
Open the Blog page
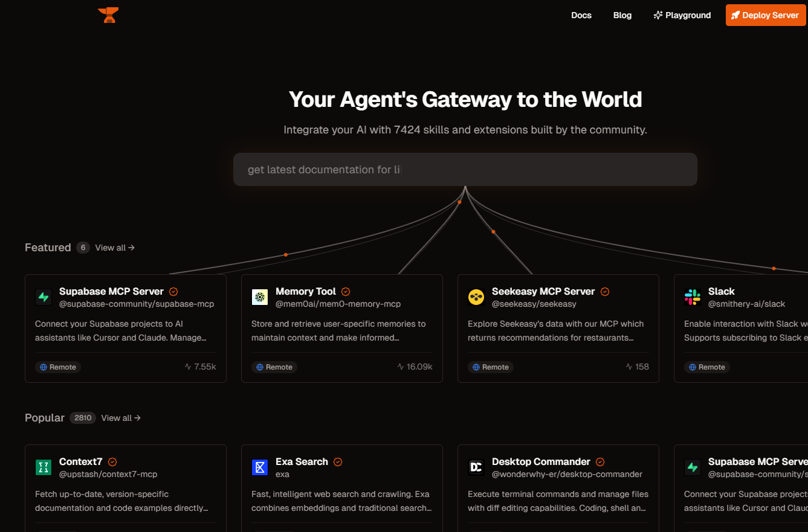coord(622,15)
